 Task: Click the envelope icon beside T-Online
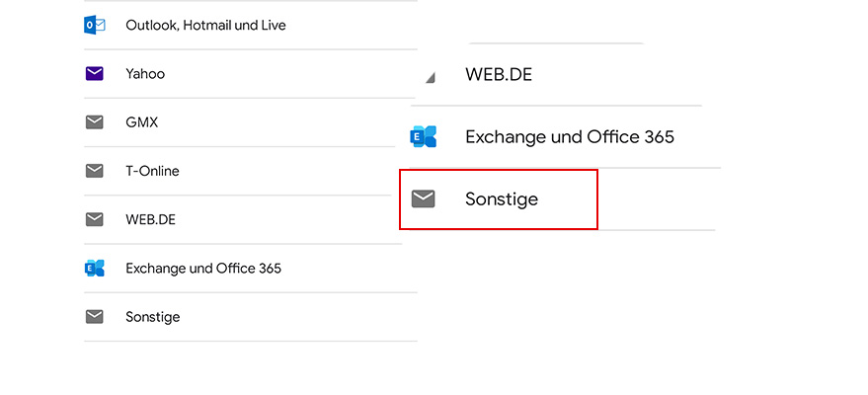tap(95, 171)
